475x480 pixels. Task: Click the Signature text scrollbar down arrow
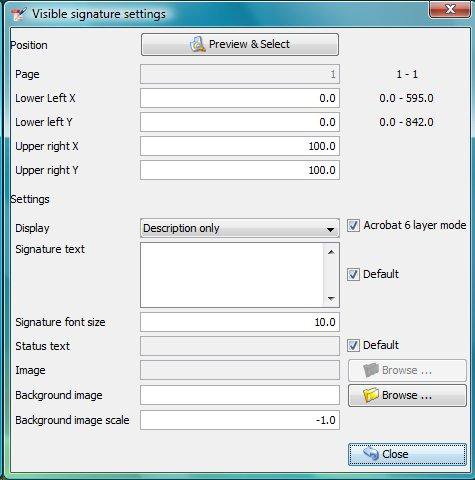tap(331, 298)
